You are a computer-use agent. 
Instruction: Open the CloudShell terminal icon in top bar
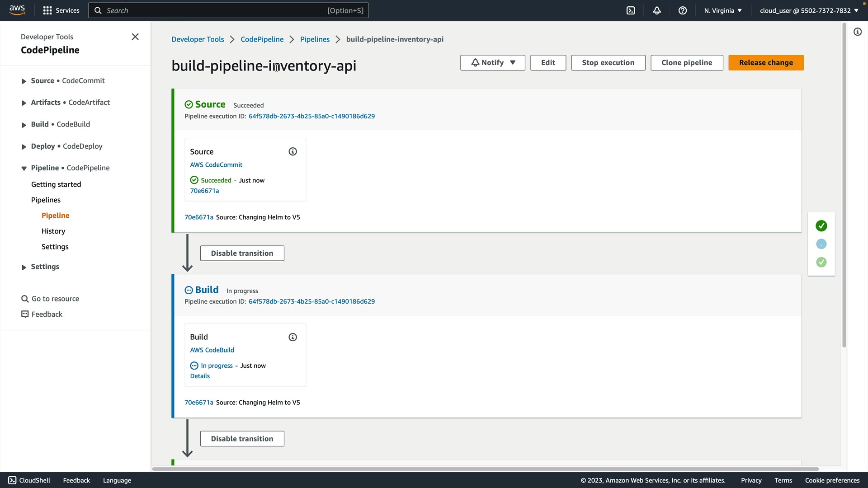tap(631, 10)
